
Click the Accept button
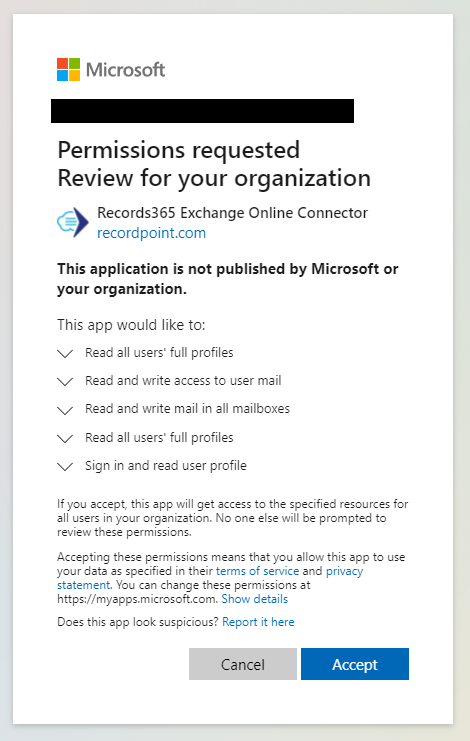355,664
